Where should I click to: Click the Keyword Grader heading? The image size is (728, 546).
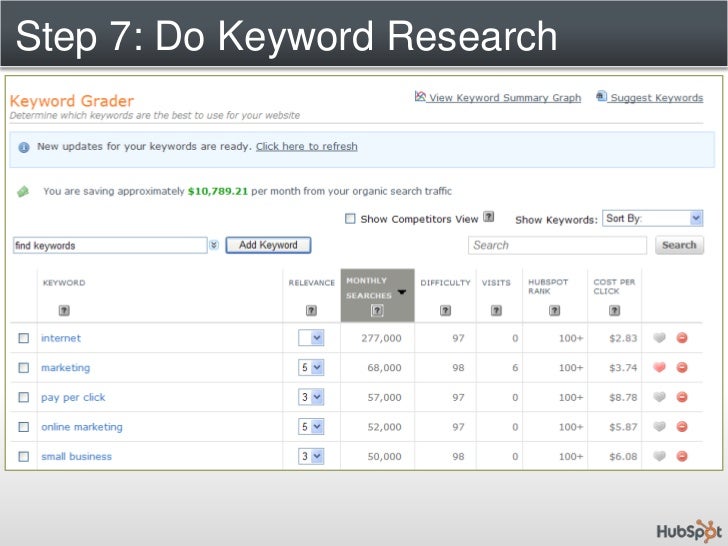[x=72, y=101]
